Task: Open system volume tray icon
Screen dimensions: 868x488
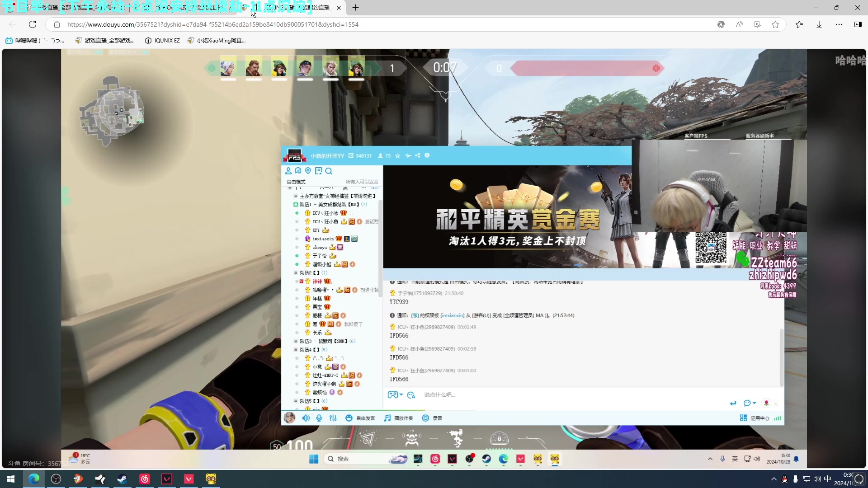Action: click(817, 479)
